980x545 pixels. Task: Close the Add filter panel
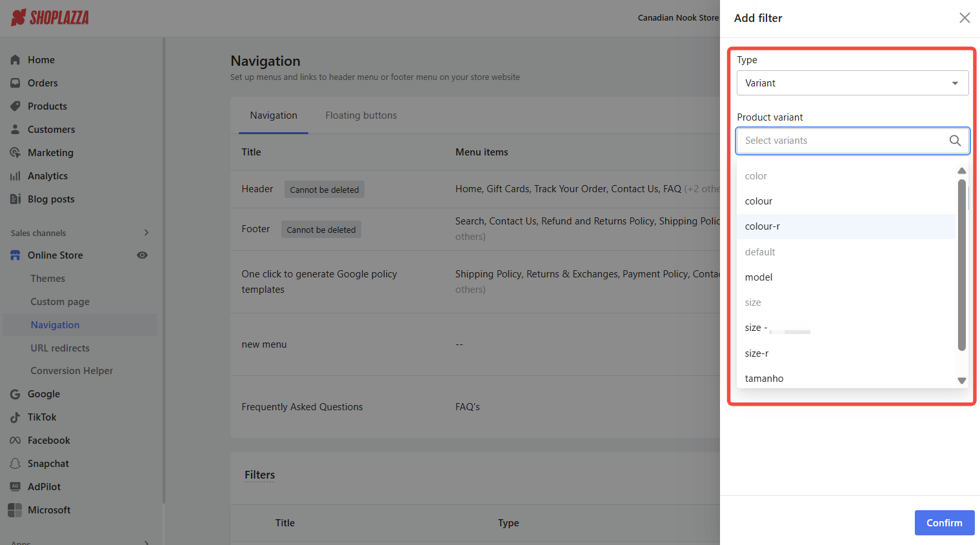click(964, 17)
